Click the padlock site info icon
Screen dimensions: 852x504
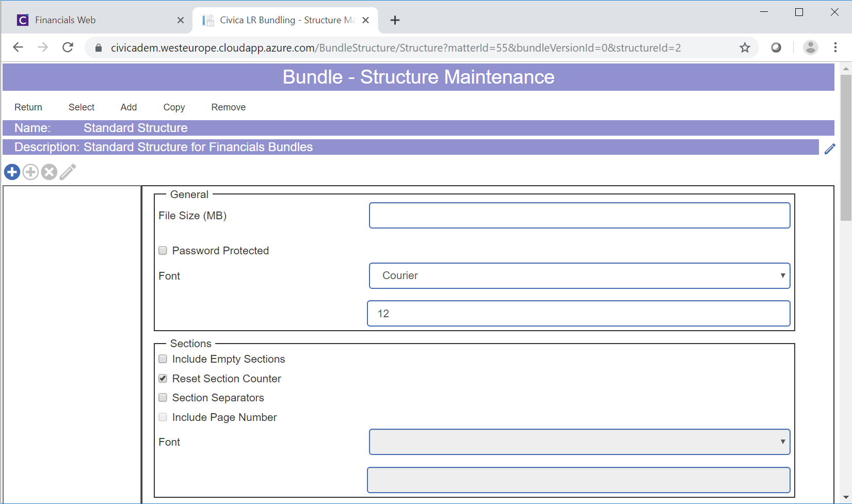coord(99,48)
